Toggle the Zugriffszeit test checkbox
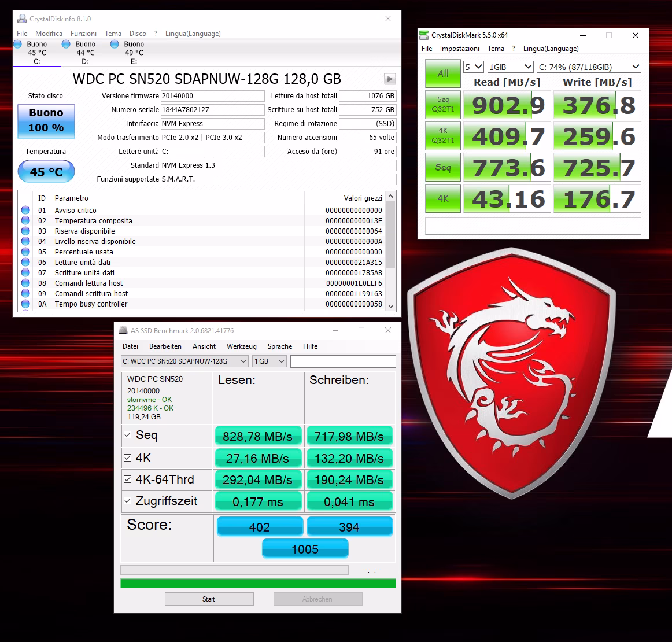 [x=127, y=500]
